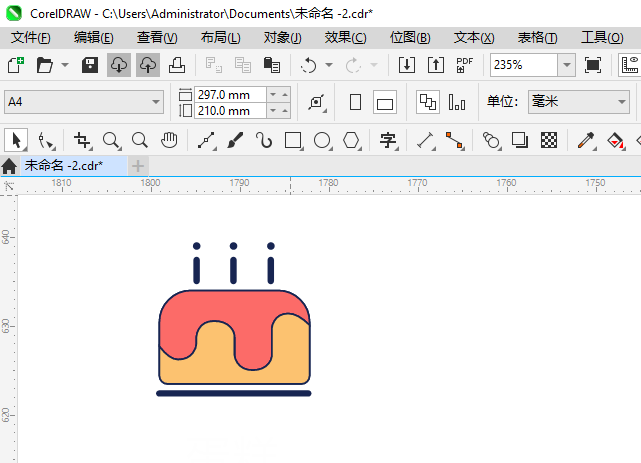Open the A4 page size dropdown
Screen dimensions: 641x463
click(84, 102)
